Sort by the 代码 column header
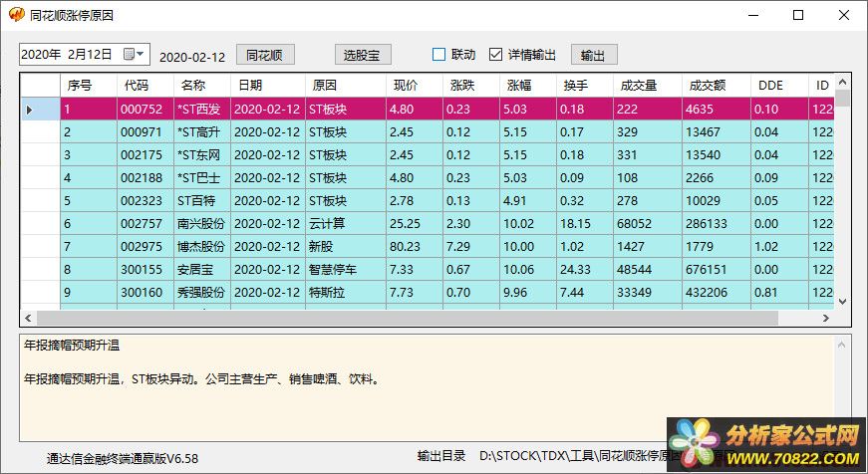Screen dimensions: 868x474 point(145,86)
